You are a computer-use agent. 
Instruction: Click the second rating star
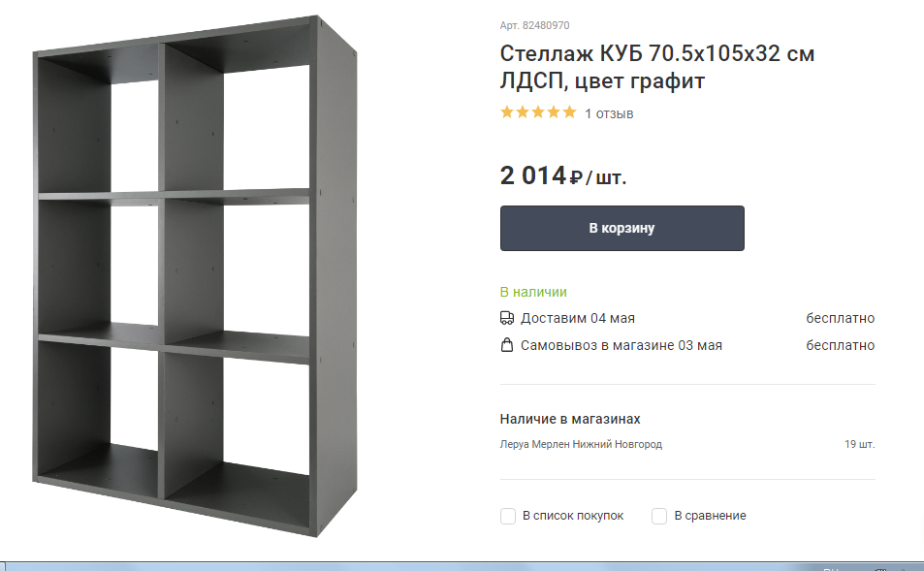tap(523, 112)
